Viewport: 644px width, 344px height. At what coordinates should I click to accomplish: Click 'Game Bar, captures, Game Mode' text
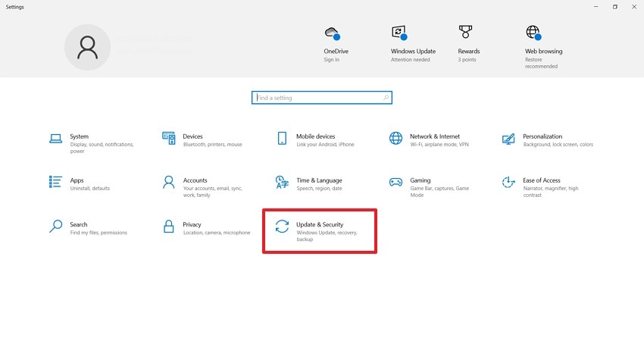[x=439, y=192]
